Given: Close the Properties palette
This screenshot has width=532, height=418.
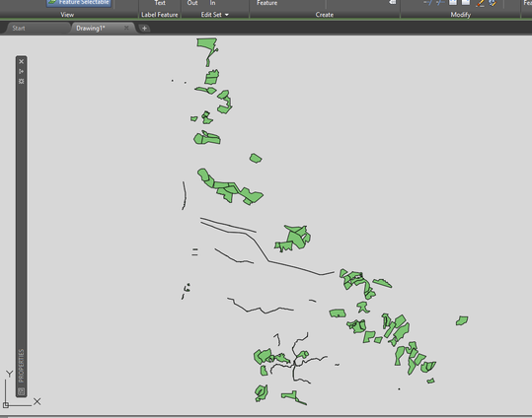Looking at the screenshot, I should [x=22, y=61].
